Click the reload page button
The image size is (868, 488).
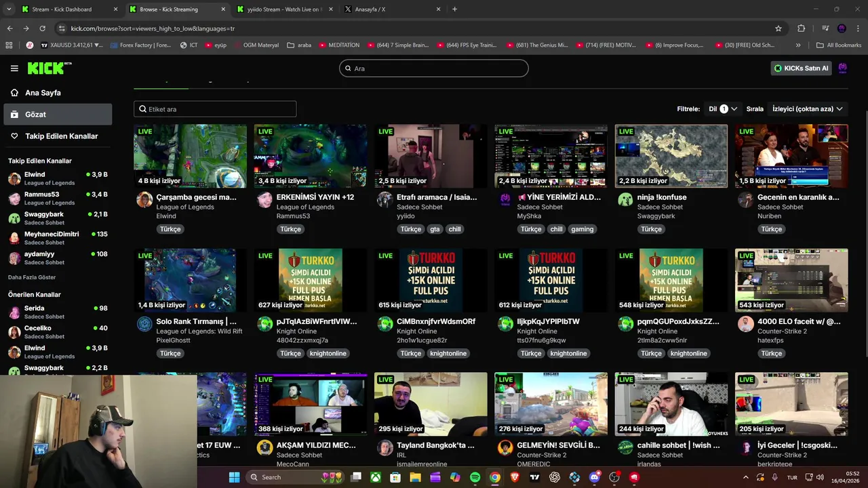(x=42, y=28)
